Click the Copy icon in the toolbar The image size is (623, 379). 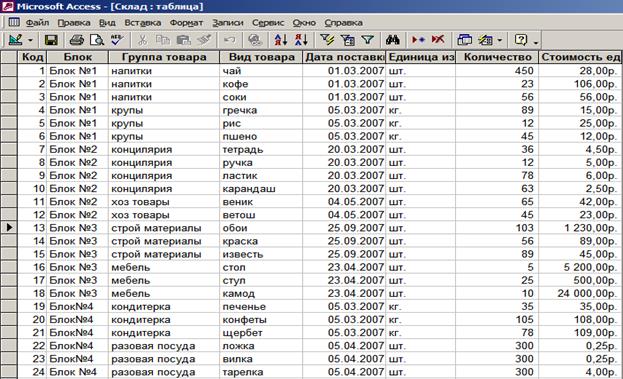(x=163, y=40)
